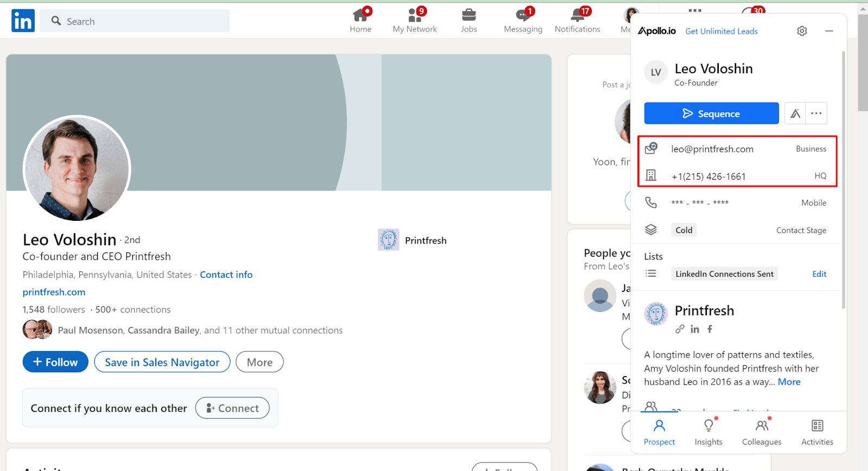Open Apollo settings gear icon
The image size is (868, 471).
pos(802,31)
